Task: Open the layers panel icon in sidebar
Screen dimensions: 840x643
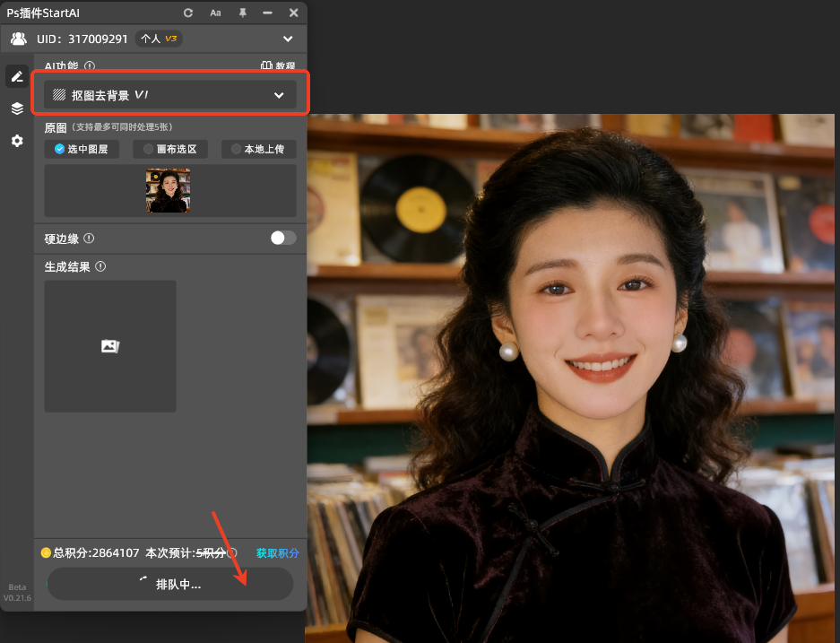Action: coord(16,109)
